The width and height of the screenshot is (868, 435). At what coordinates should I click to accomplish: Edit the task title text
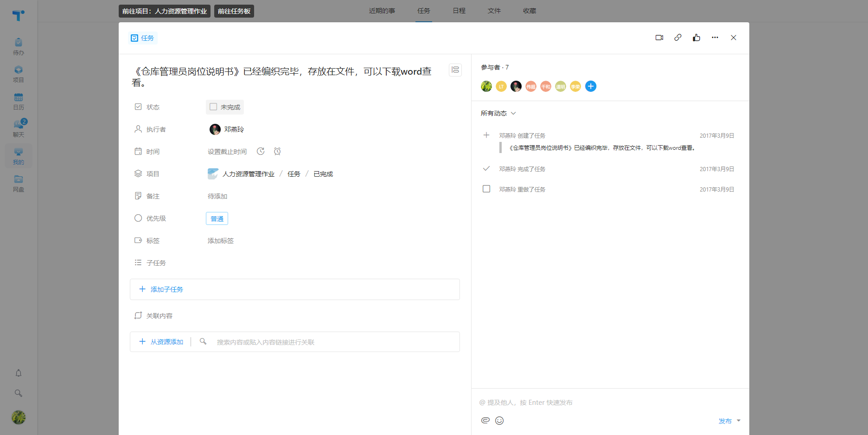[283, 77]
